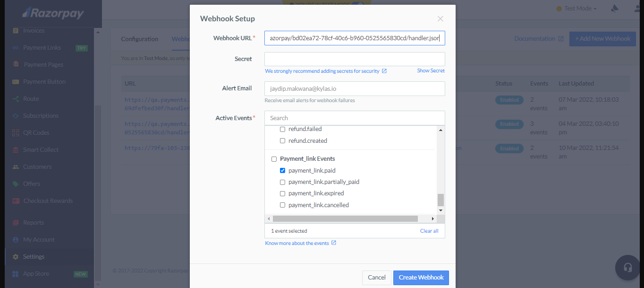
Task: Close the Webhook Setup dialog
Action: (440, 19)
